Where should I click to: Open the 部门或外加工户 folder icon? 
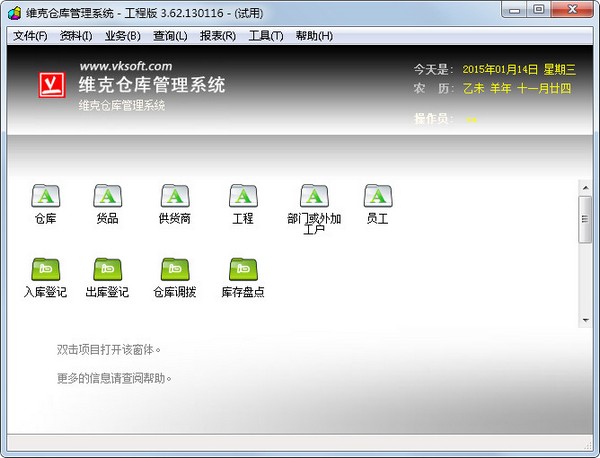(x=314, y=196)
